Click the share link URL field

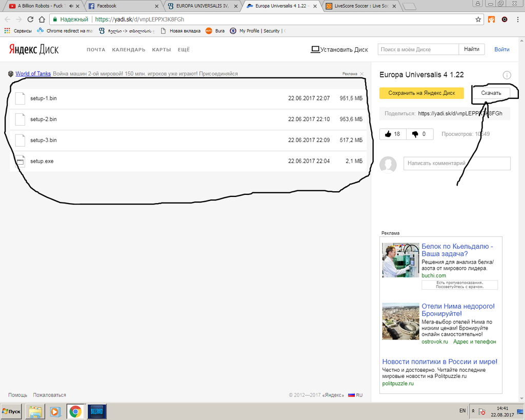(460, 113)
